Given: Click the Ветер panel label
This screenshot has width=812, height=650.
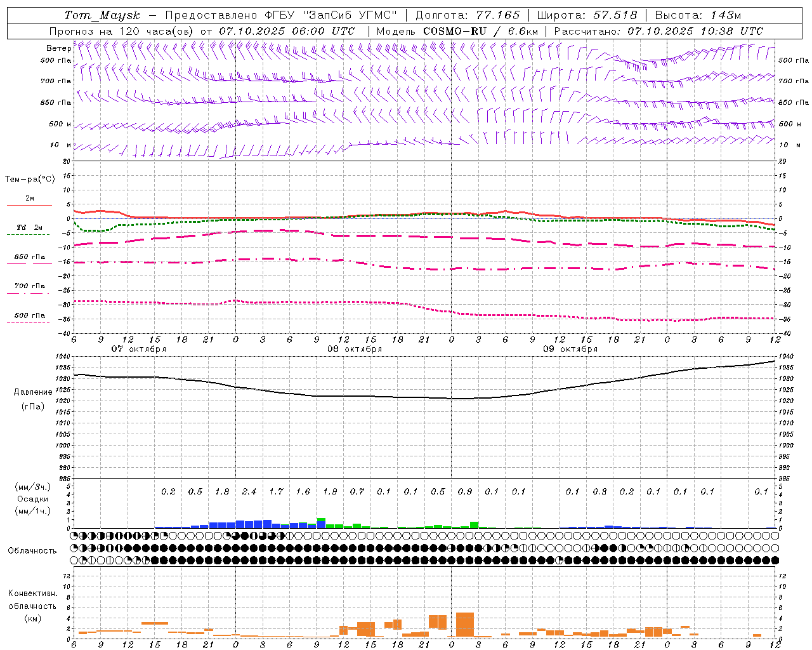Looking at the screenshot, I should click(59, 48).
